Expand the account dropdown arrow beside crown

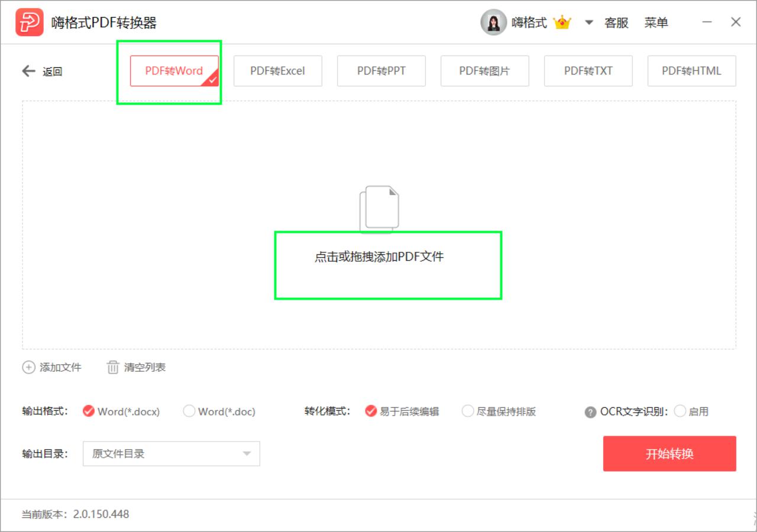click(588, 23)
